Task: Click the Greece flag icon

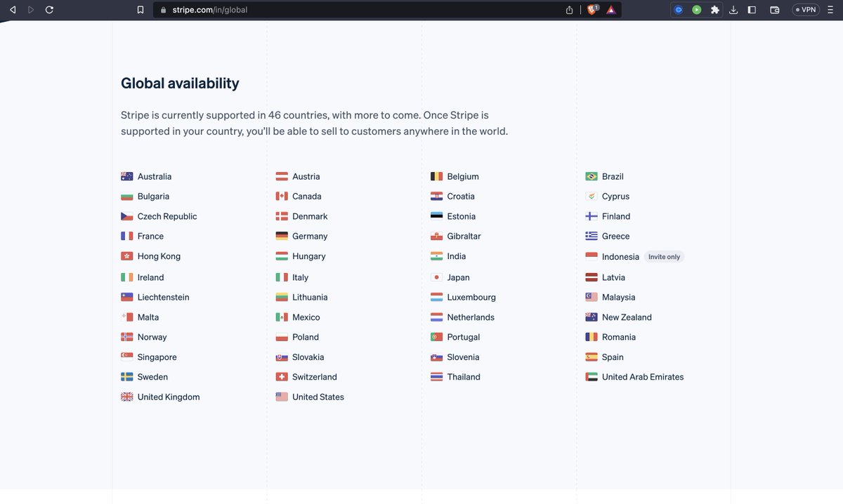Action: tap(592, 236)
